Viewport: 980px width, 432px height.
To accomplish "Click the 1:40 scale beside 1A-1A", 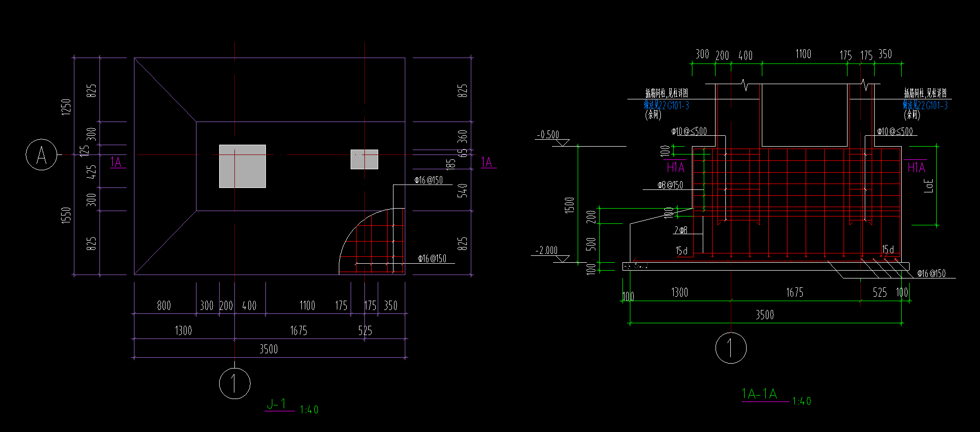I will tap(801, 401).
